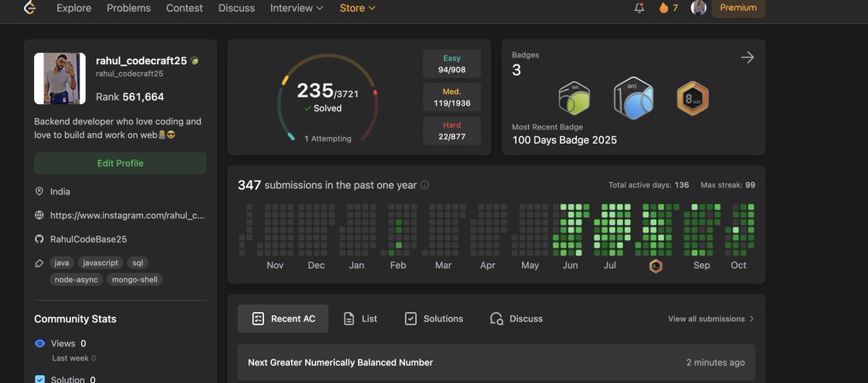The image size is (868, 383).
Task: Open the Explore menu
Action: pos(74,8)
